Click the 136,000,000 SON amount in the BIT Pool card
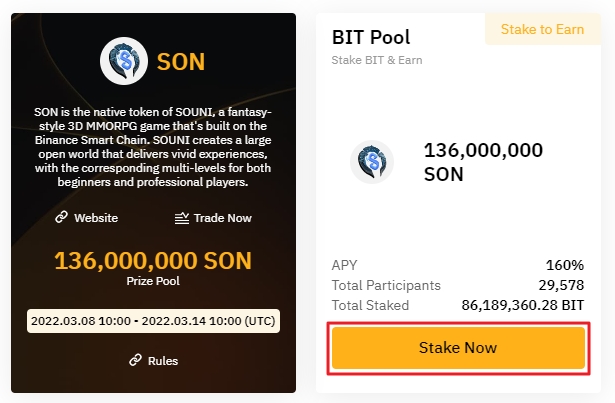This screenshot has width=615, height=403. pyautogui.click(x=483, y=162)
